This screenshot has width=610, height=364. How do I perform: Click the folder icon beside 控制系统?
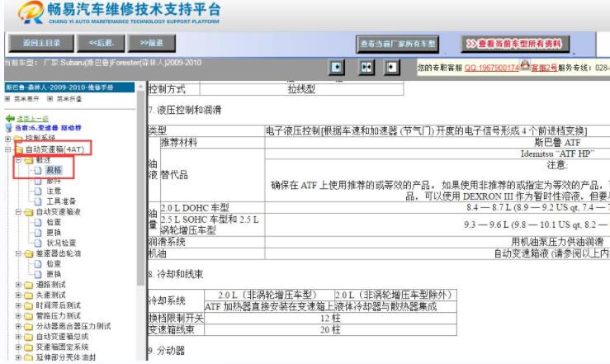[18, 139]
